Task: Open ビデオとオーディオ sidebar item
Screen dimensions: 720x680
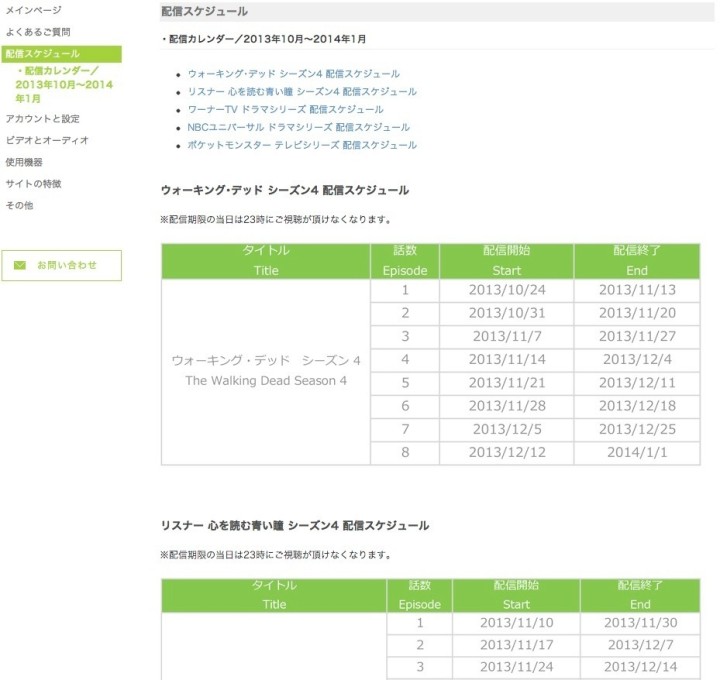Action: tap(47, 140)
